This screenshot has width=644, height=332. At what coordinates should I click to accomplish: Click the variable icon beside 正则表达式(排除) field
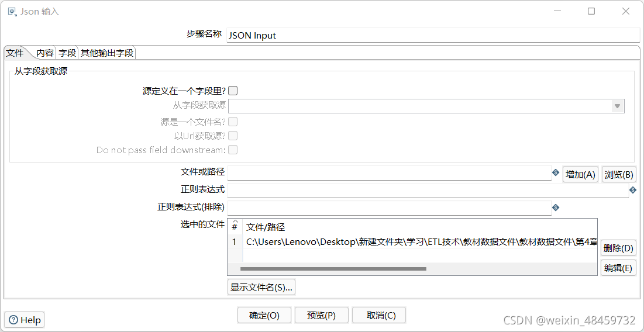coord(556,207)
